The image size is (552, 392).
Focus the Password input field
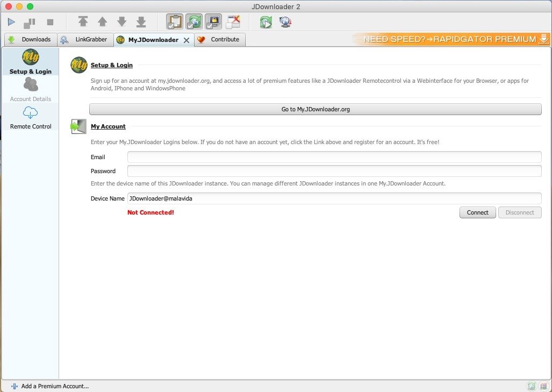click(x=334, y=171)
